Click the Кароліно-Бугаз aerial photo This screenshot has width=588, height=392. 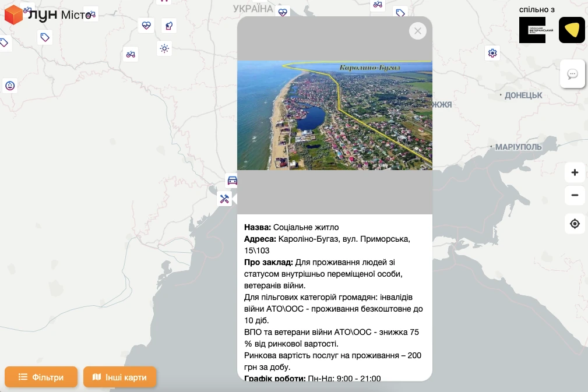(335, 115)
